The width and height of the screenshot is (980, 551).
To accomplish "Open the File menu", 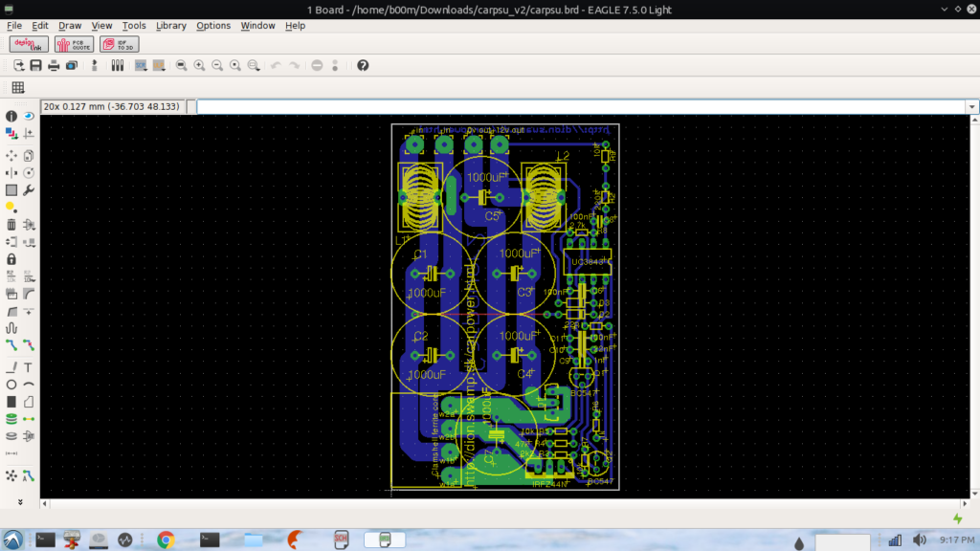I will pyautogui.click(x=13, y=26).
